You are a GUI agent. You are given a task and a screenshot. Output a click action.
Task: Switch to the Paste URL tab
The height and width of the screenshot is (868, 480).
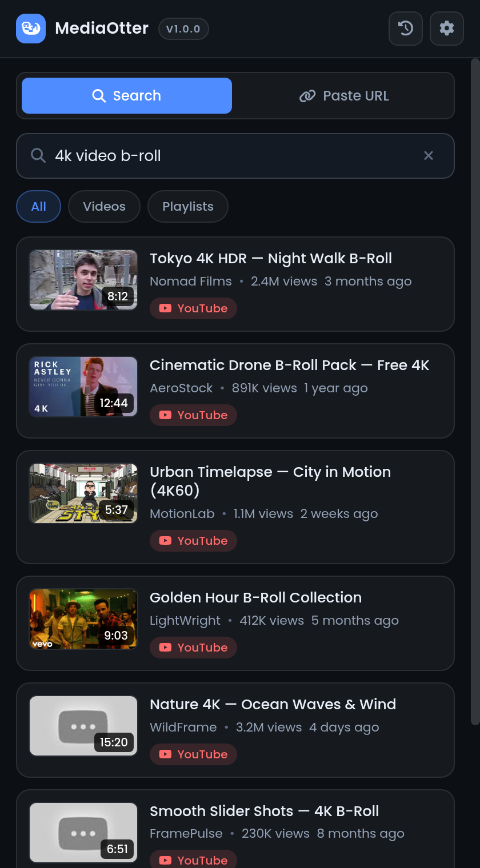[x=344, y=96]
